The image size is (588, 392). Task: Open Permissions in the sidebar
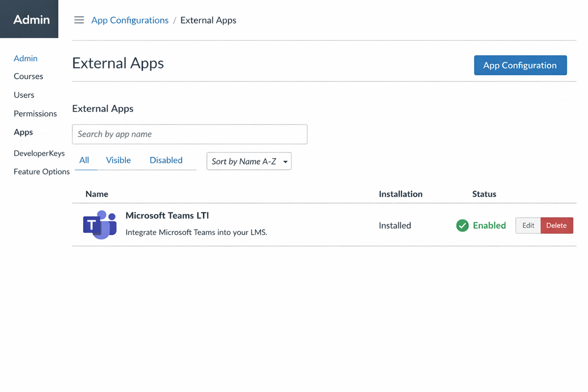pos(35,113)
